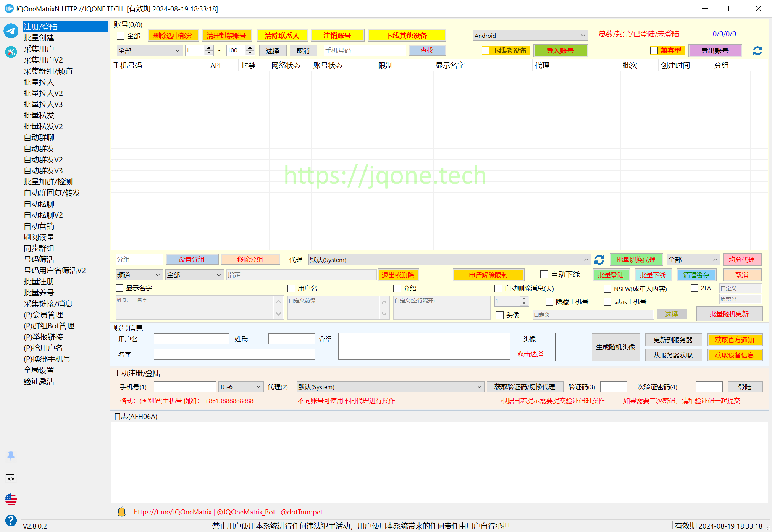Open the 频道 type dropdown
The height and width of the screenshot is (532, 772).
coord(139,275)
